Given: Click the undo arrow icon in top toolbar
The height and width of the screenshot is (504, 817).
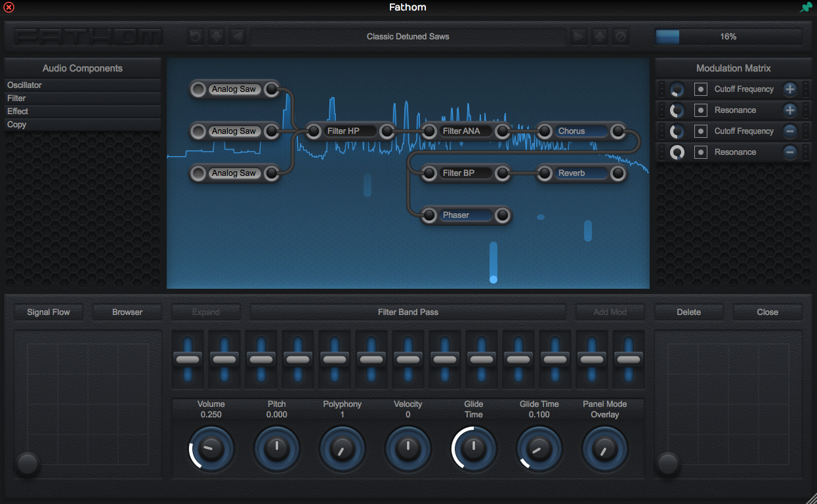Looking at the screenshot, I should tap(196, 36).
